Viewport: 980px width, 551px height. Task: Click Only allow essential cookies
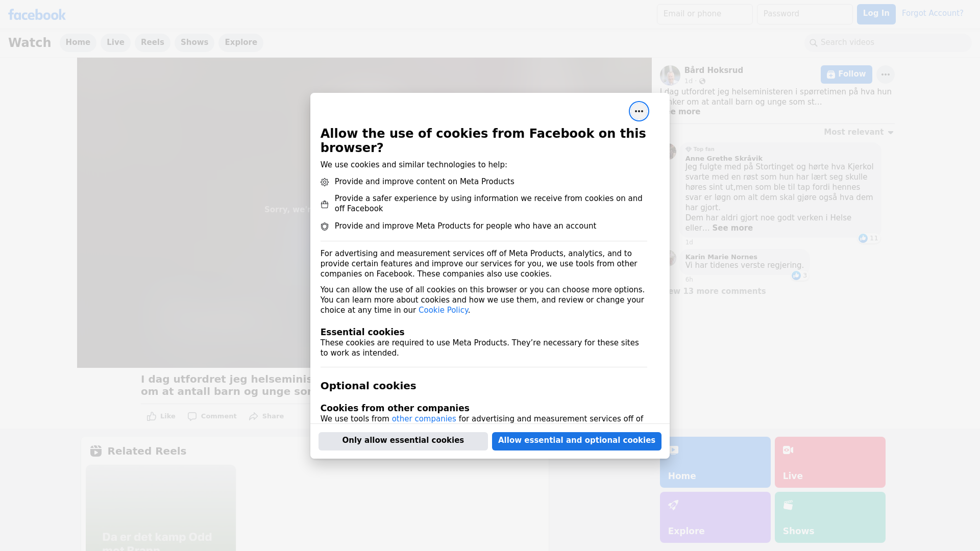pyautogui.click(x=403, y=441)
